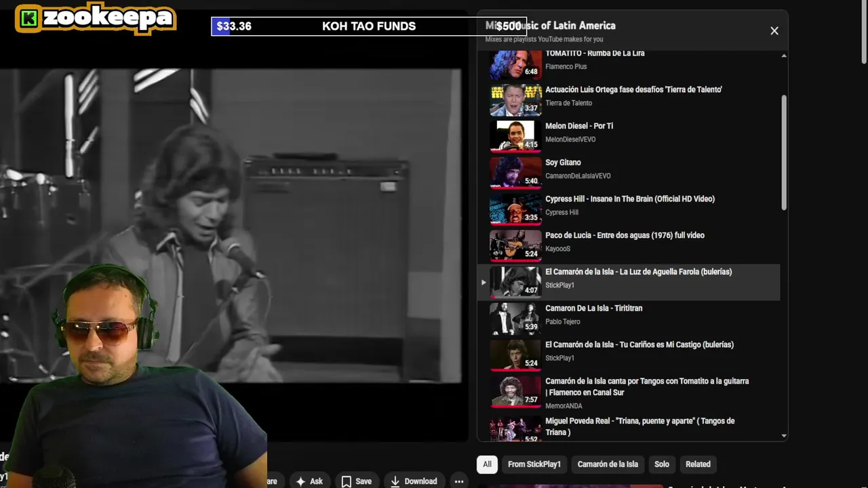
Task: Click title 'Melon Diesel - Por Ti'
Action: (579, 126)
